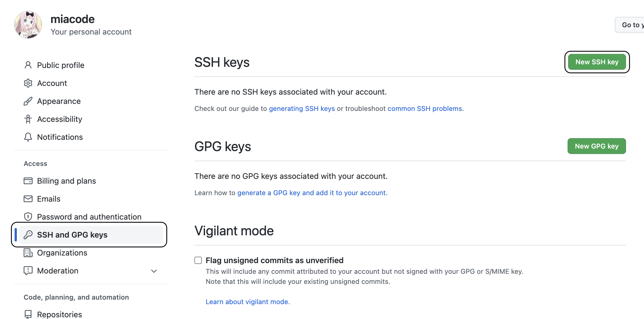Click the Organizations building icon
This screenshot has width=644, height=319.
28,253
